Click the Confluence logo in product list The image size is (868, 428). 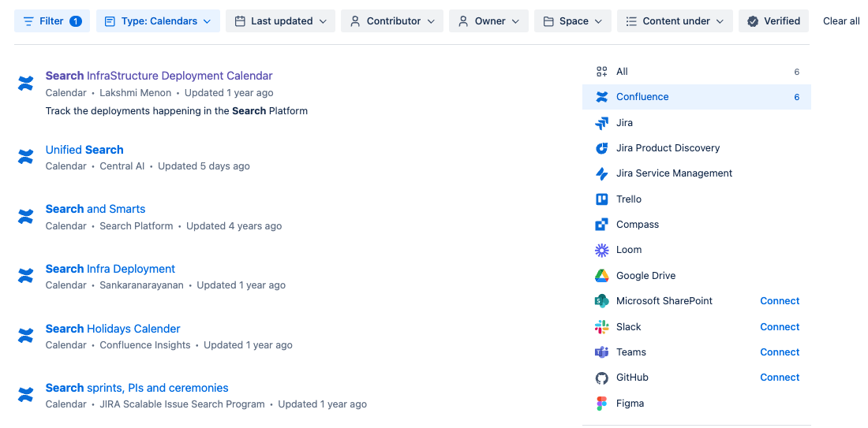tap(602, 97)
